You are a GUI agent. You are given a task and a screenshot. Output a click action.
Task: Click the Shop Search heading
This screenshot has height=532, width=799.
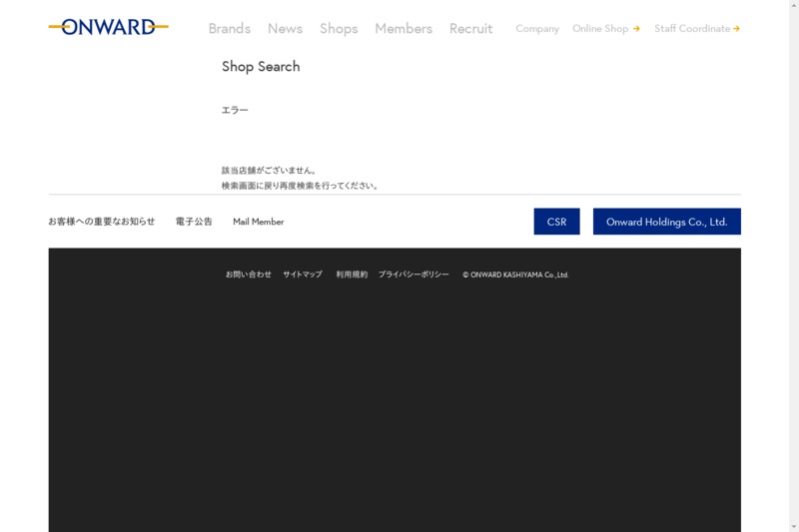click(x=261, y=67)
